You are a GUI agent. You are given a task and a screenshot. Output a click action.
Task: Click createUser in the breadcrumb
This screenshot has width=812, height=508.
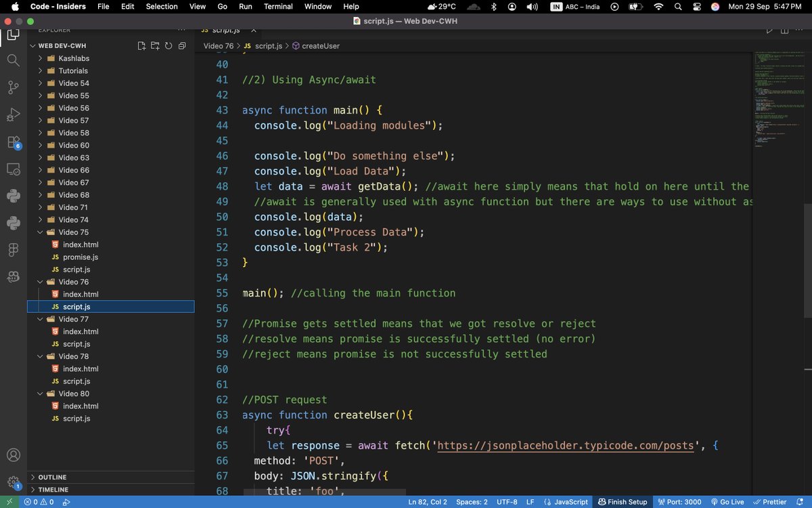point(316,46)
